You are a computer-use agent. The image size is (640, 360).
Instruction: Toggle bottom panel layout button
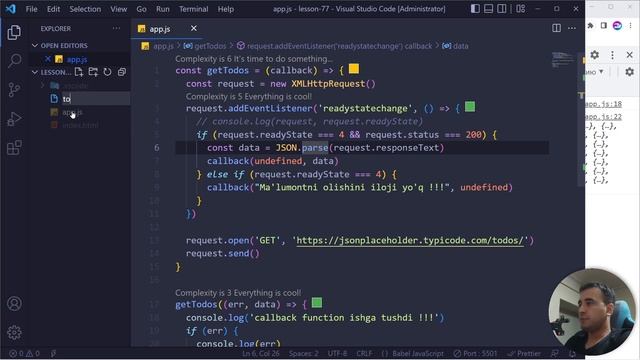(489, 9)
